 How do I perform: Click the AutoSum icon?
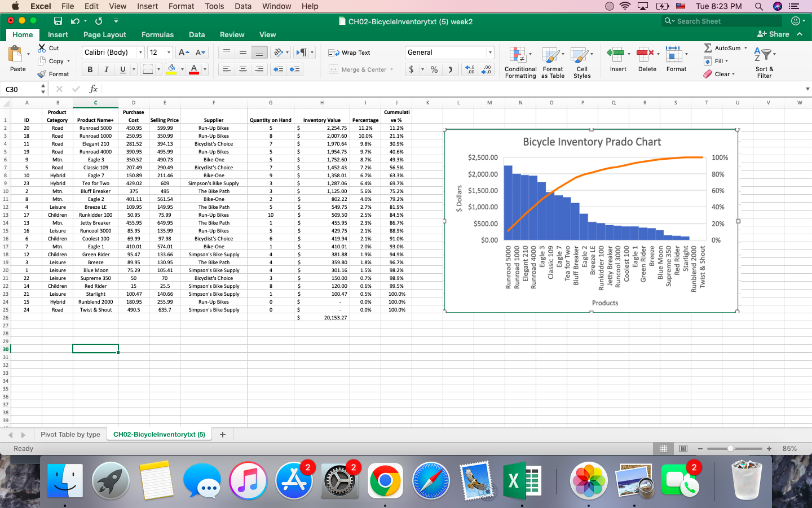[723, 48]
